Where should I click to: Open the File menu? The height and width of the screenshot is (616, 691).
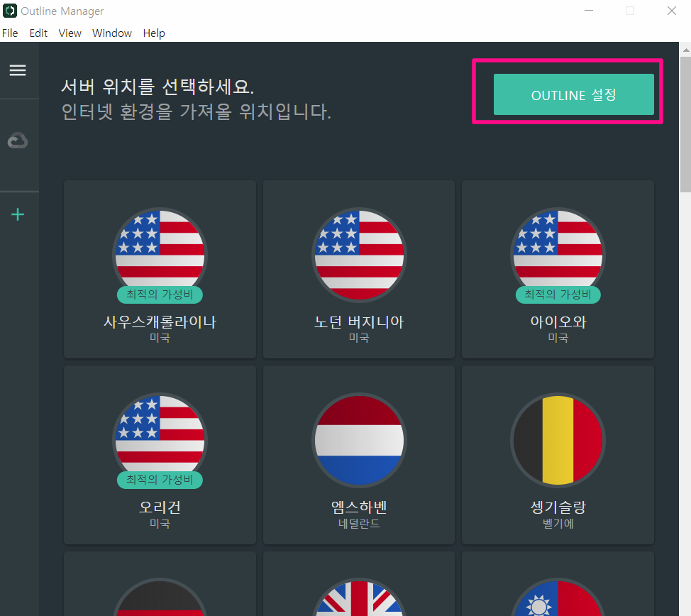pyautogui.click(x=10, y=33)
